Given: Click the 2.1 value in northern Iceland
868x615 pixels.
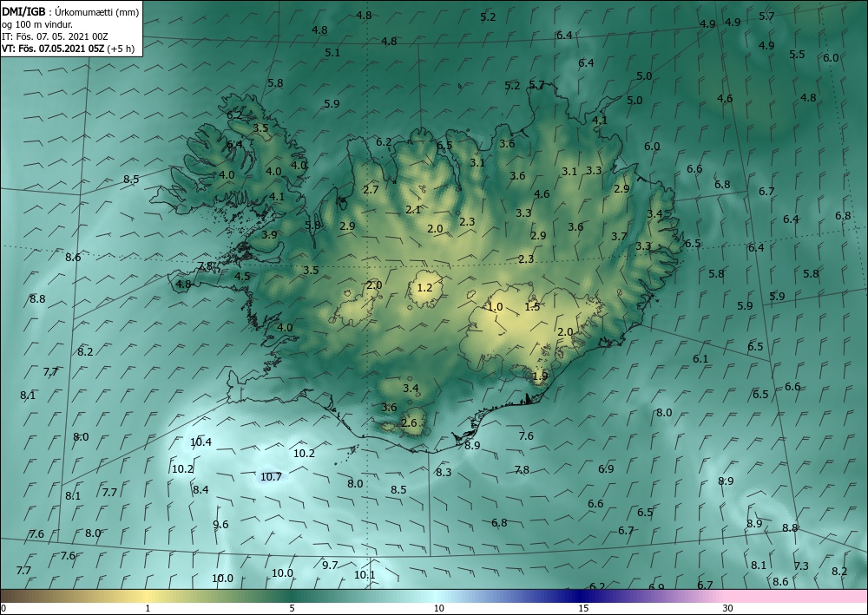Looking at the screenshot, I should (413, 210).
